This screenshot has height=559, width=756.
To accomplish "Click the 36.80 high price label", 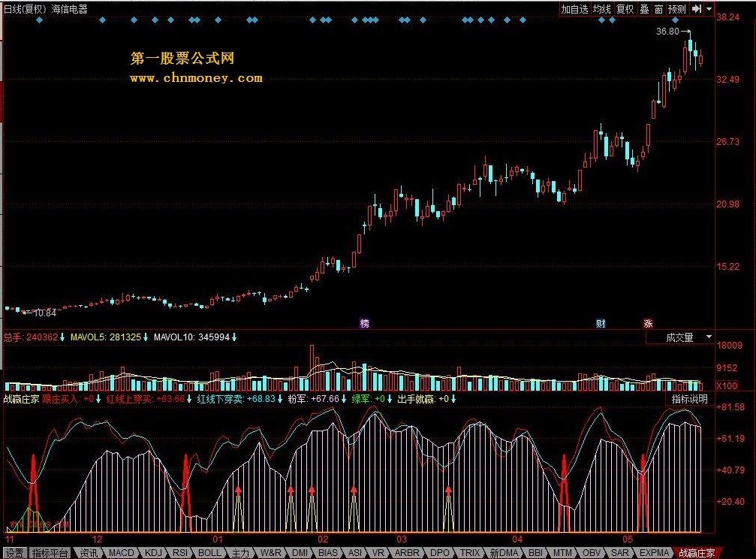I will tap(667, 32).
